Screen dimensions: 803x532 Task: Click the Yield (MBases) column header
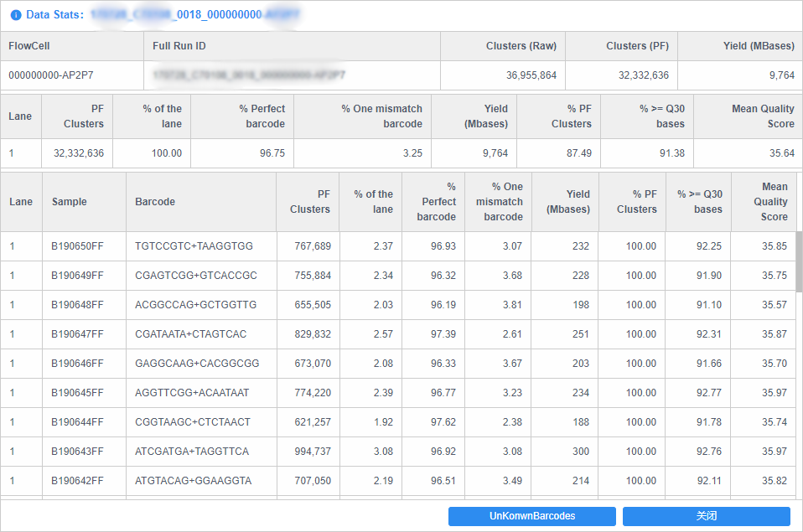[x=740, y=46]
